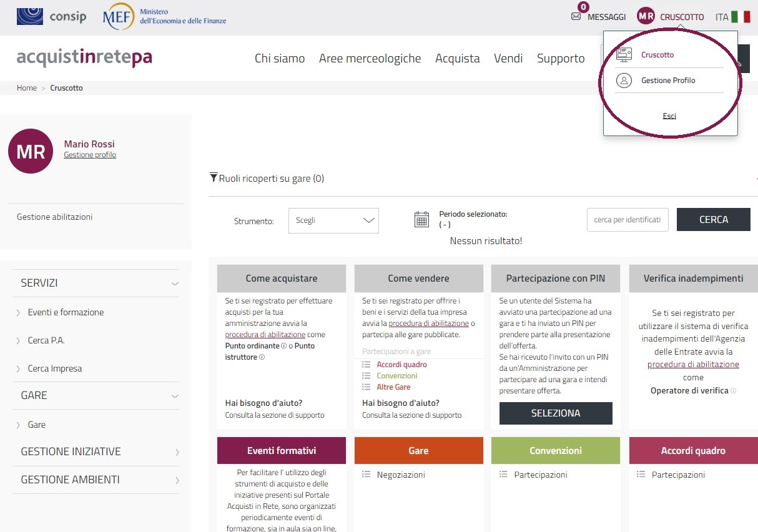
Task: Open the Acquista navigation menu
Action: (x=457, y=59)
